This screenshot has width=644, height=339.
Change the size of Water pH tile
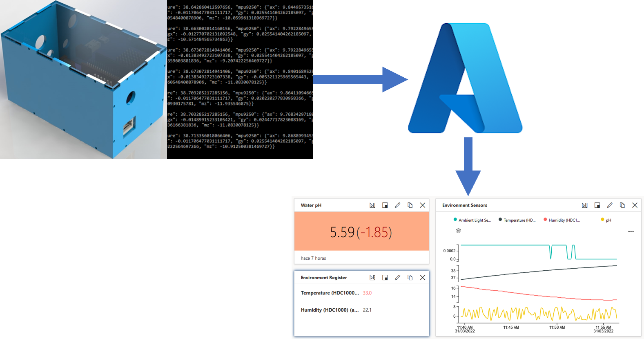coord(385,205)
